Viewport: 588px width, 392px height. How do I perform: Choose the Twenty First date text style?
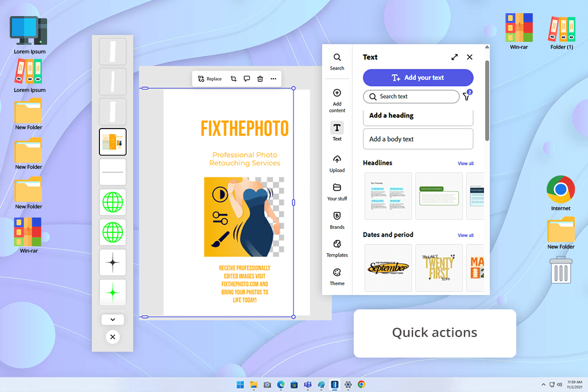[439, 267]
